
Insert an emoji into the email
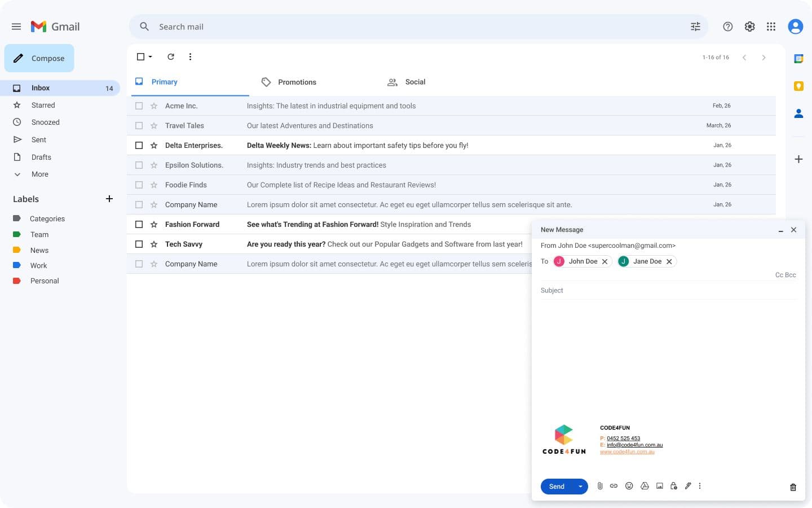click(x=629, y=486)
